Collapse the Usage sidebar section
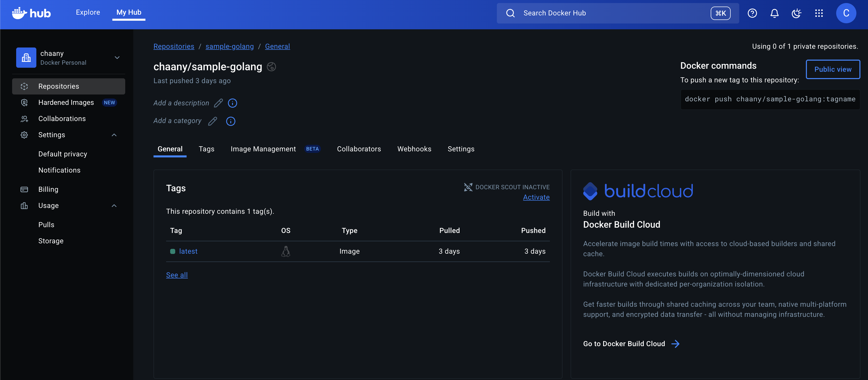Viewport: 868px width, 380px height. pos(114,206)
